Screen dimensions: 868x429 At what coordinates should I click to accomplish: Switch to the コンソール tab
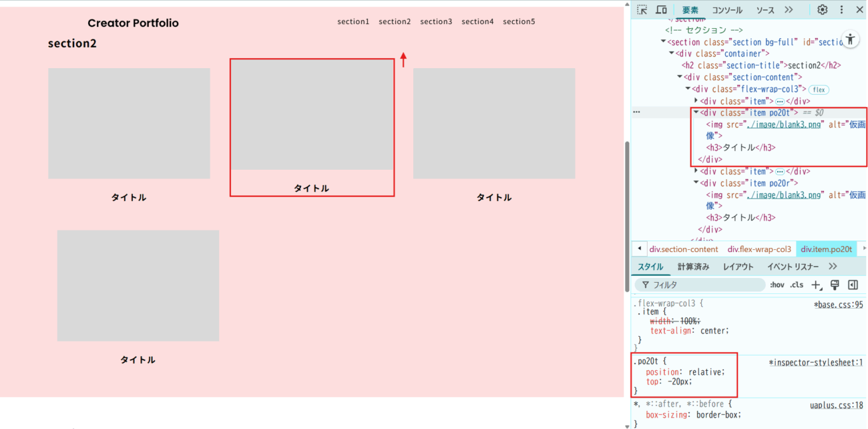point(727,10)
